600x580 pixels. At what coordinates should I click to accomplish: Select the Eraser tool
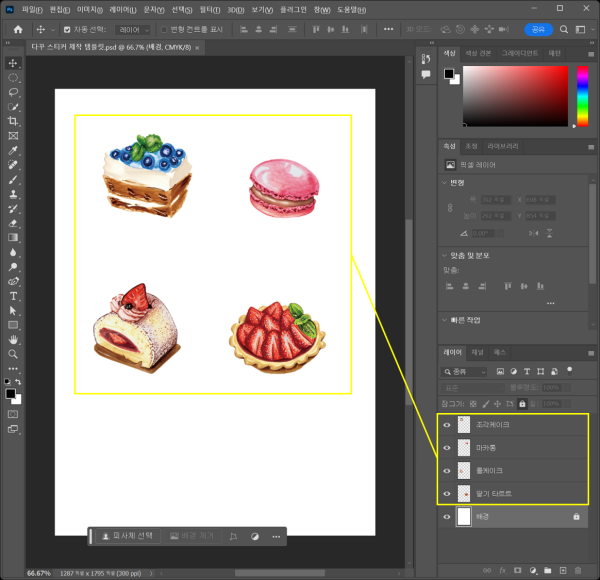13,223
